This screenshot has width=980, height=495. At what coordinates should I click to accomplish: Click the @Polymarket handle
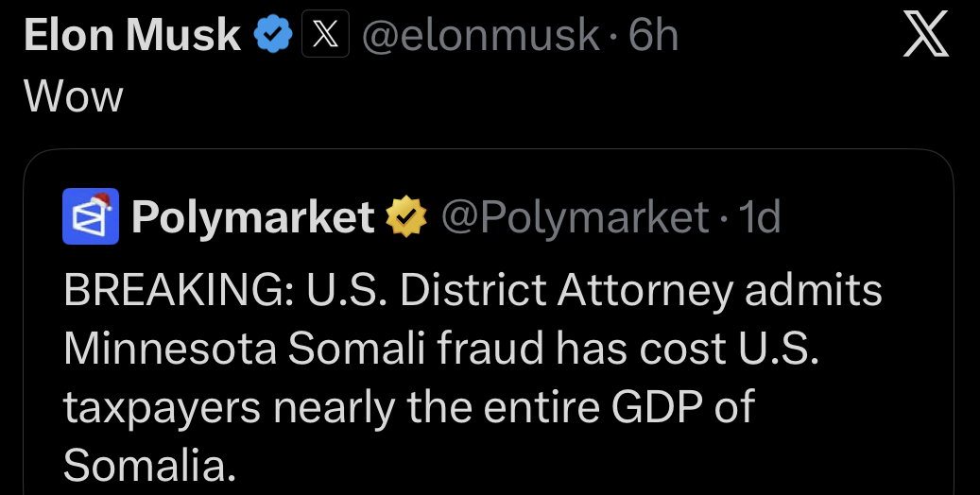[575, 218]
